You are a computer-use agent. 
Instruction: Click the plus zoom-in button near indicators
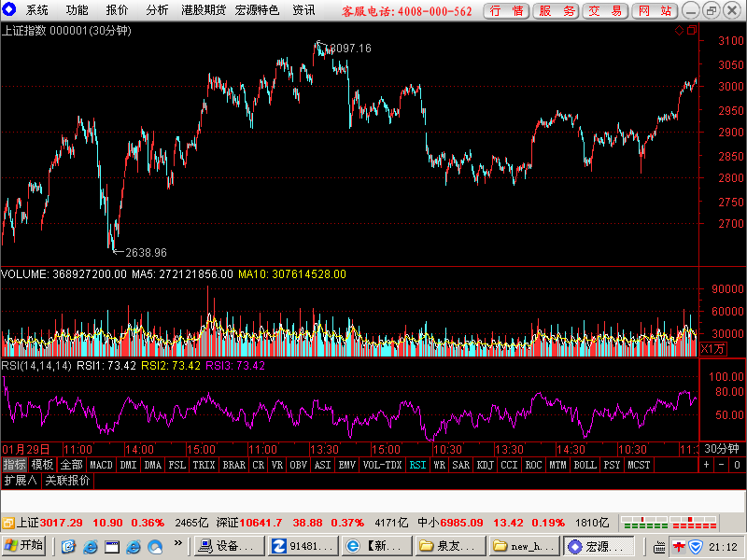(707, 465)
